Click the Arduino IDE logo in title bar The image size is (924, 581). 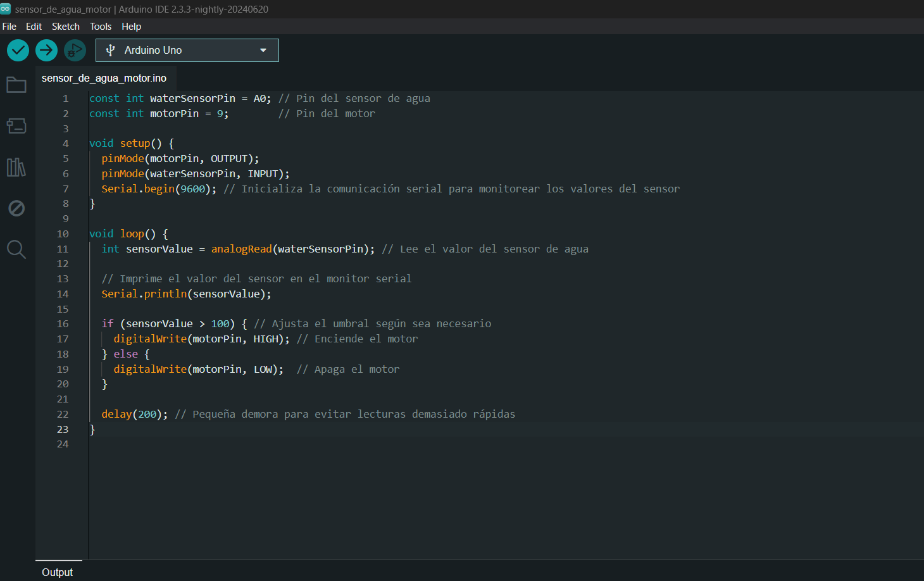pos(6,9)
